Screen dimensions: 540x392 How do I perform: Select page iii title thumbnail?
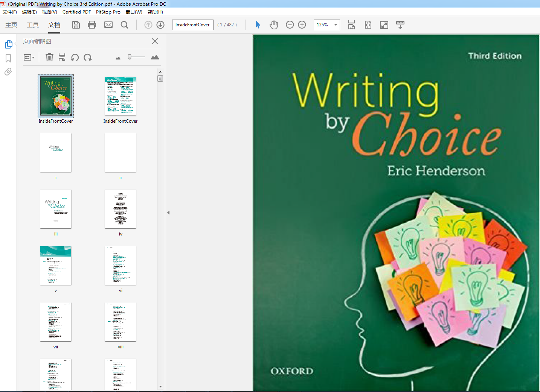pyautogui.click(x=56, y=209)
